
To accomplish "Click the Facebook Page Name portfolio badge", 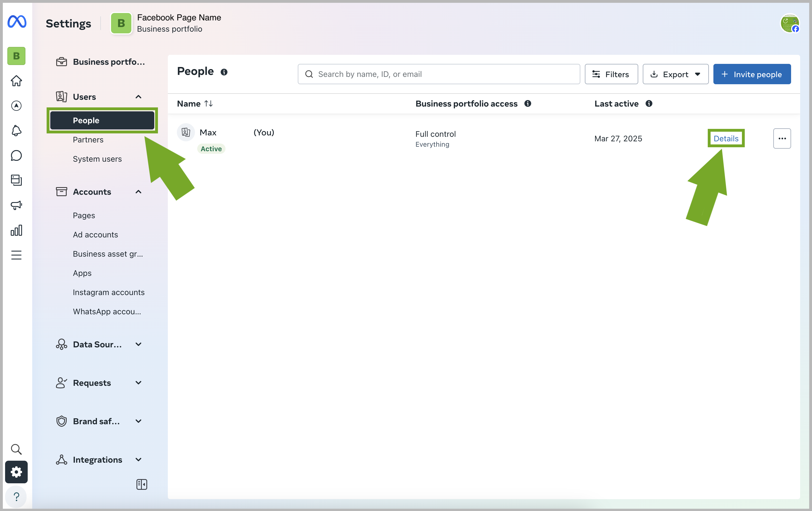I will tap(121, 23).
